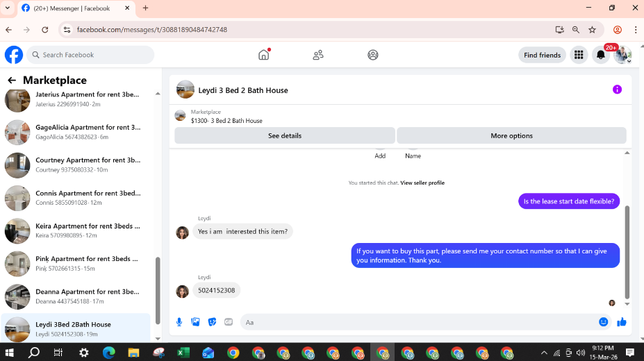Click the voice clip microphone icon
This screenshot has height=361, width=644.
click(x=179, y=322)
